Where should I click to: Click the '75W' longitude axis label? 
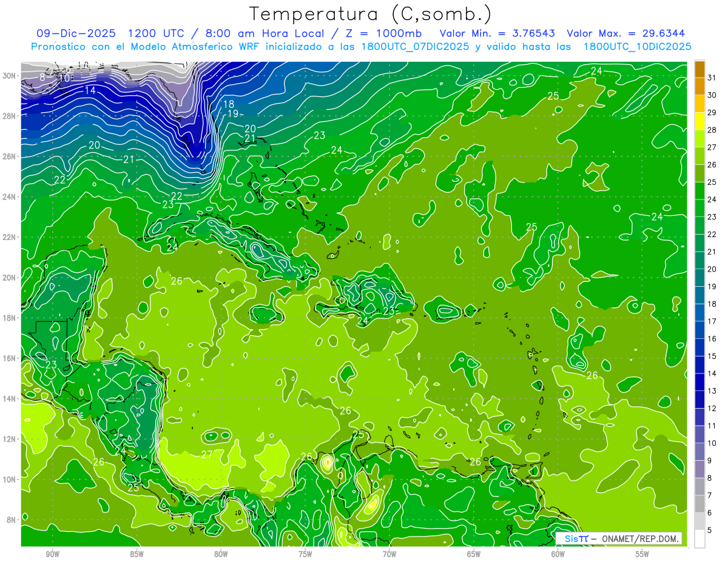(x=305, y=555)
